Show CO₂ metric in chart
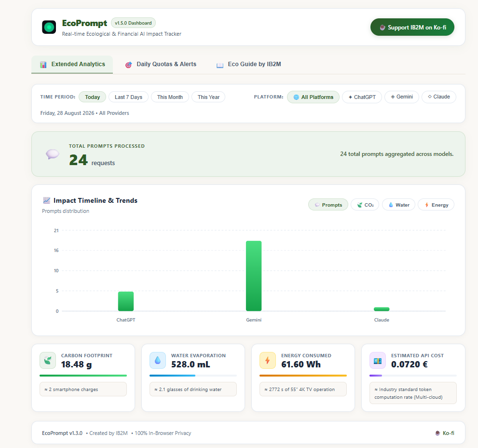 pyautogui.click(x=365, y=205)
